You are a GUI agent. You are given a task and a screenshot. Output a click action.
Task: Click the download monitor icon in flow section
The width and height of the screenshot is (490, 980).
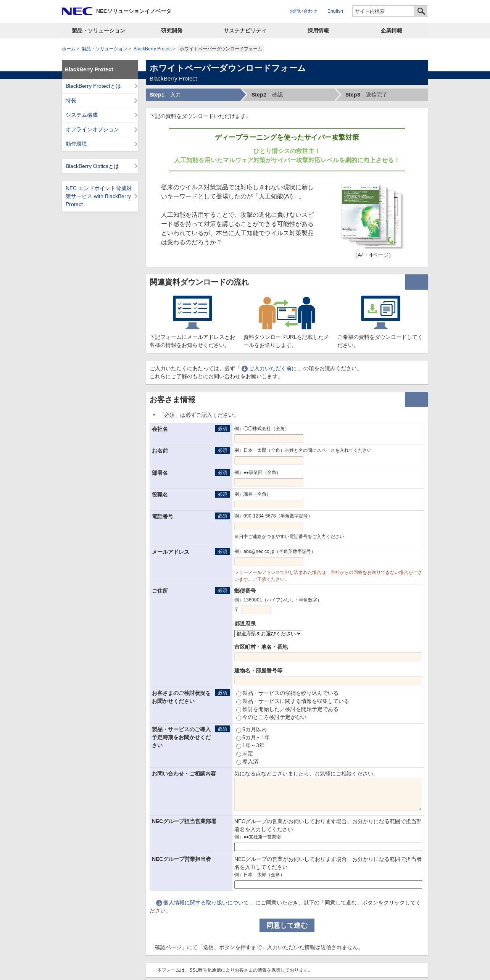point(380,312)
